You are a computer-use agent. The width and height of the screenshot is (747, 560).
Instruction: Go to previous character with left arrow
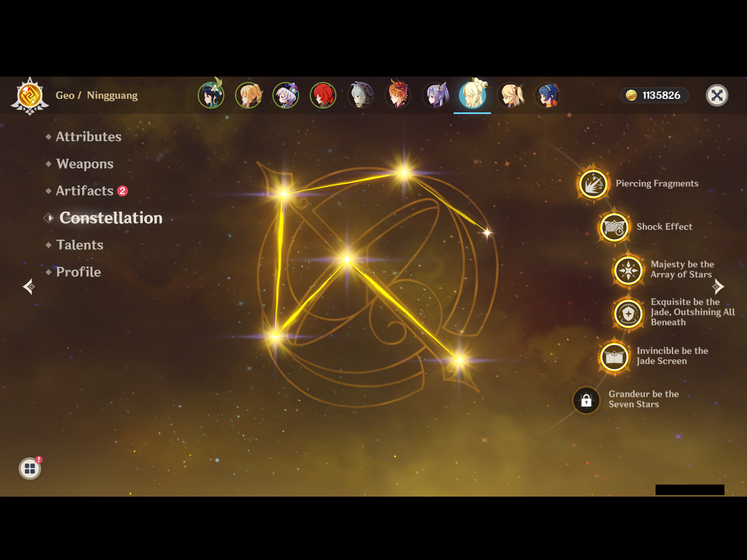[29, 287]
